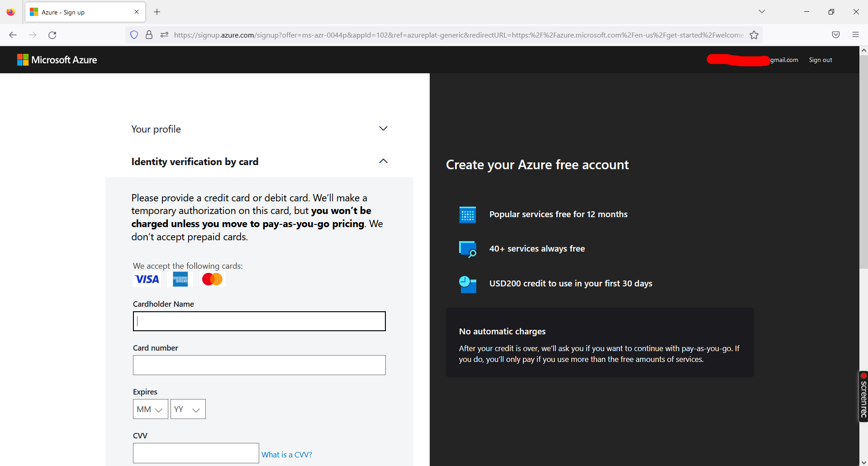Screen dimensions: 868x466
Task: Expand the Your profile section
Action: tap(383, 128)
